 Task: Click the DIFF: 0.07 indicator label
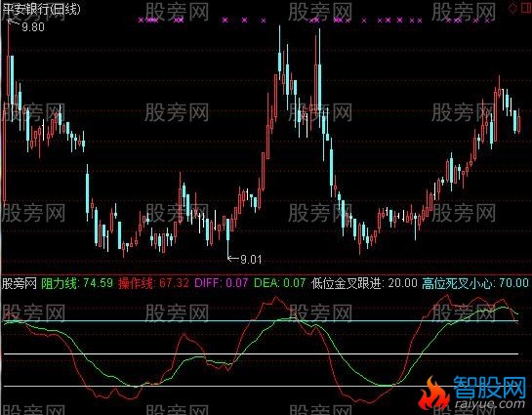[x=221, y=283]
